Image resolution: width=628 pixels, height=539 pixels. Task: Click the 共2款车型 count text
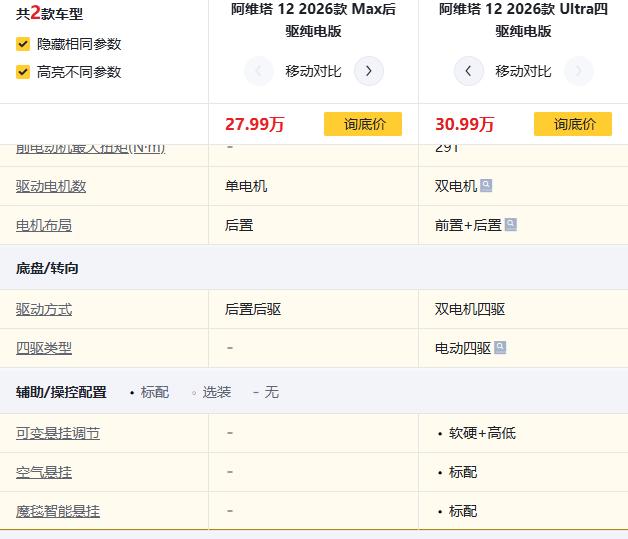49,14
